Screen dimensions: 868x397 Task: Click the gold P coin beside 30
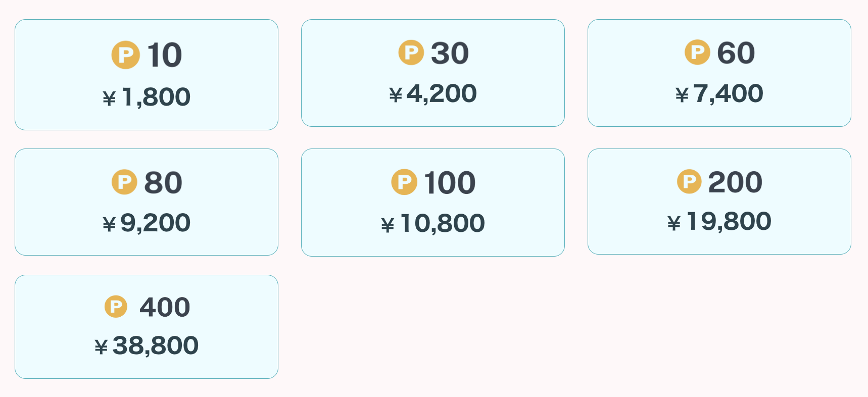coord(411,53)
